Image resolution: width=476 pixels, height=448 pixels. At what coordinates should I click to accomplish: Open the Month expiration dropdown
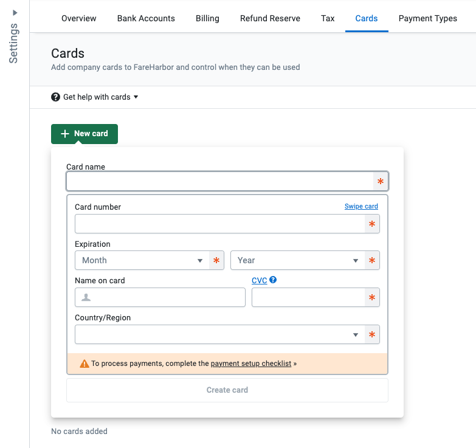(142, 260)
